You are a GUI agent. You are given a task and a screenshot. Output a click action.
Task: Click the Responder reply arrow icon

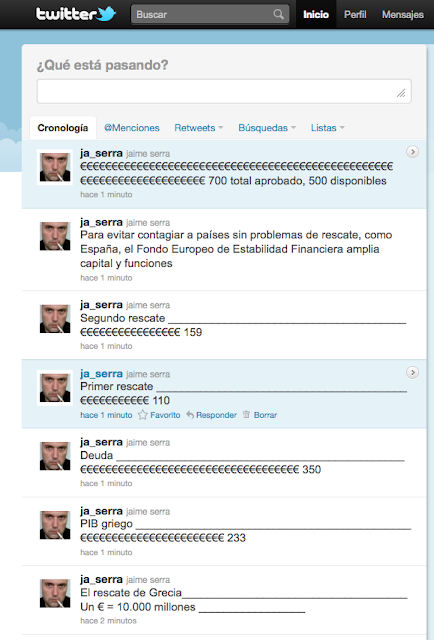coord(190,415)
